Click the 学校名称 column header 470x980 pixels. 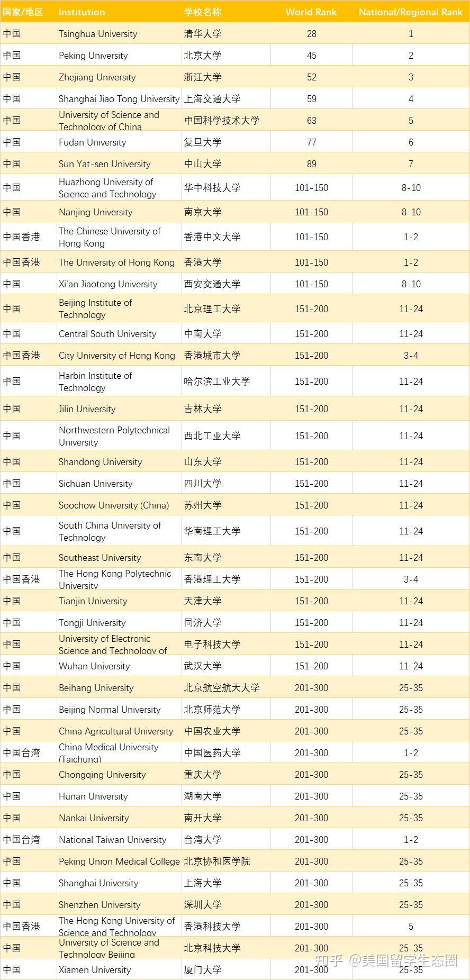[226, 12]
